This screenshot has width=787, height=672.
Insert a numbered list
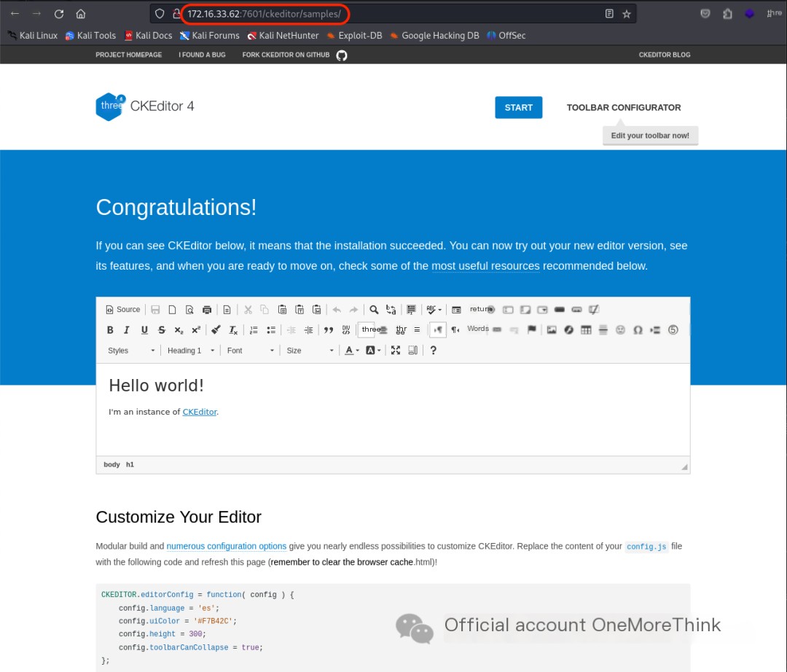point(254,329)
